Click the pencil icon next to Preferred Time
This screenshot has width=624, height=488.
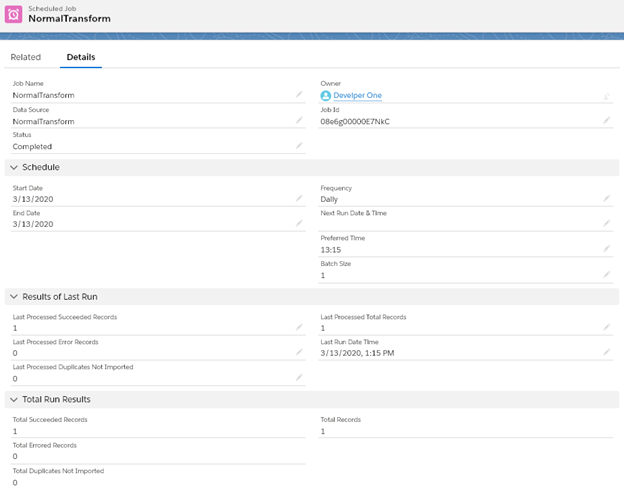click(606, 249)
